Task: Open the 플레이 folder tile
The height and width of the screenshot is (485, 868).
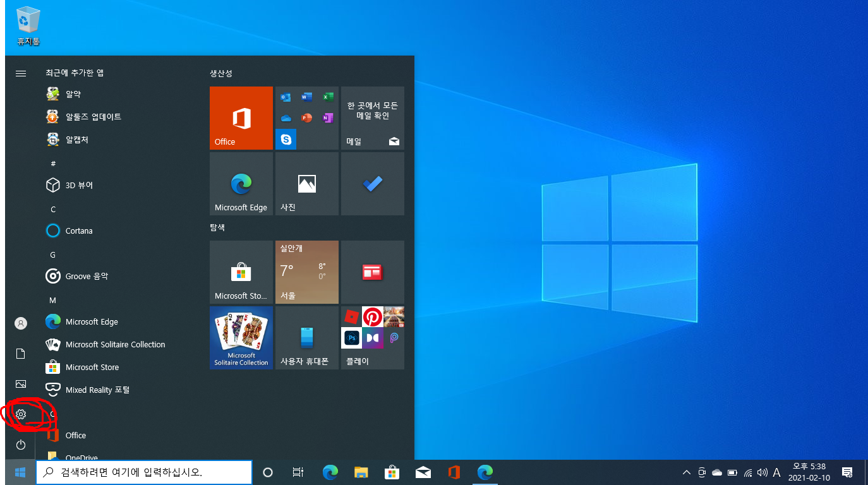Action: pyautogui.click(x=373, y=338)
